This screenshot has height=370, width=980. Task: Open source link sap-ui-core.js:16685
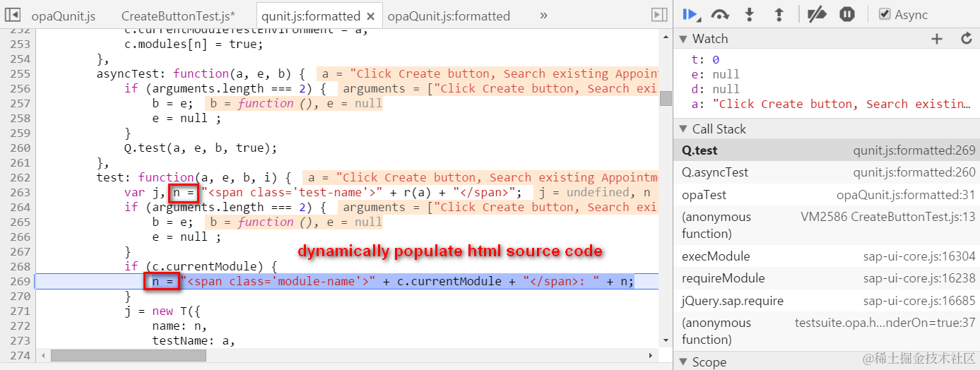pyautogui.click(x=919, y=301)
